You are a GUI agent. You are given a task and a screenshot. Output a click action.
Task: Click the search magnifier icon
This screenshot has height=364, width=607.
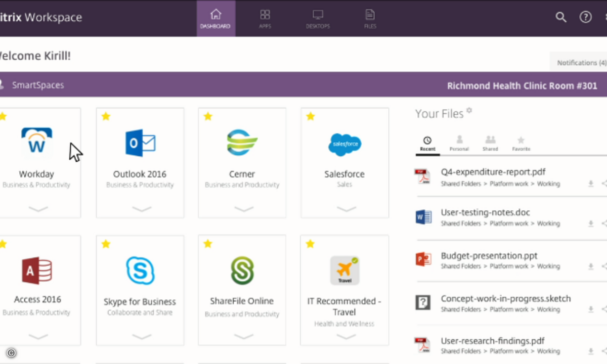[x=561, y=17]
